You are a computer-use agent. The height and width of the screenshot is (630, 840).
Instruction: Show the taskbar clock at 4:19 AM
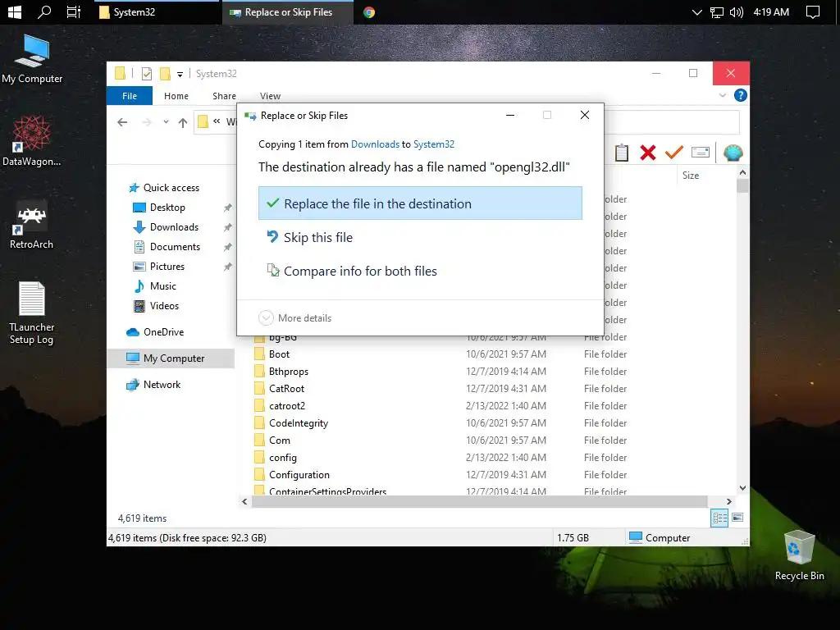tap(771, 11)
